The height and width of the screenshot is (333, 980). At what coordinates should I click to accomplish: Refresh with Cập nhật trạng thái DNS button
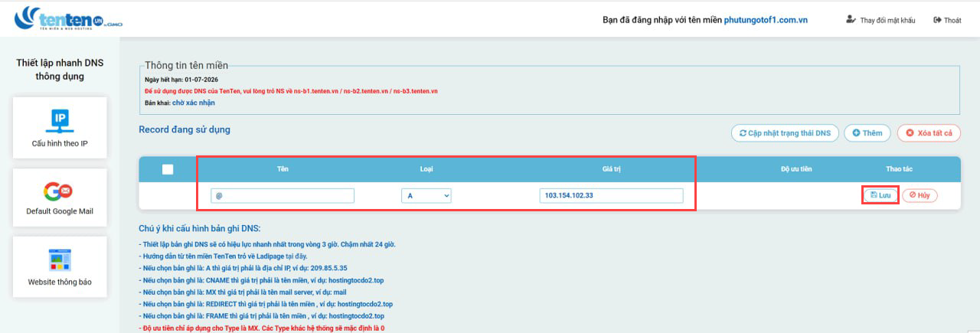786,133
